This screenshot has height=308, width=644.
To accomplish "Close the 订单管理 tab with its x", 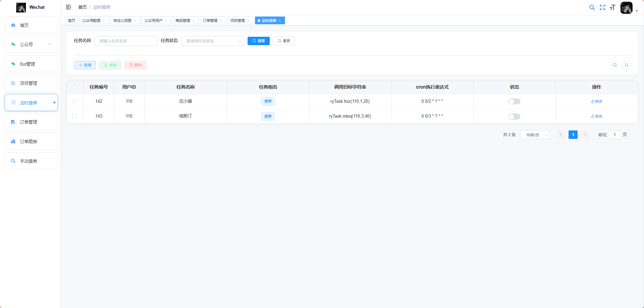I will tap(221, 21).
